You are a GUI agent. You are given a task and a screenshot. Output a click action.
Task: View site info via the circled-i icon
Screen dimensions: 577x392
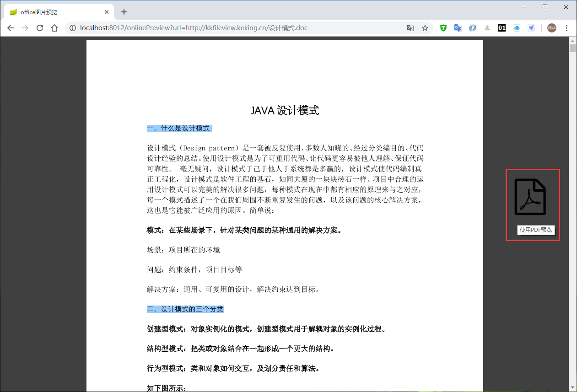point(72,28)
